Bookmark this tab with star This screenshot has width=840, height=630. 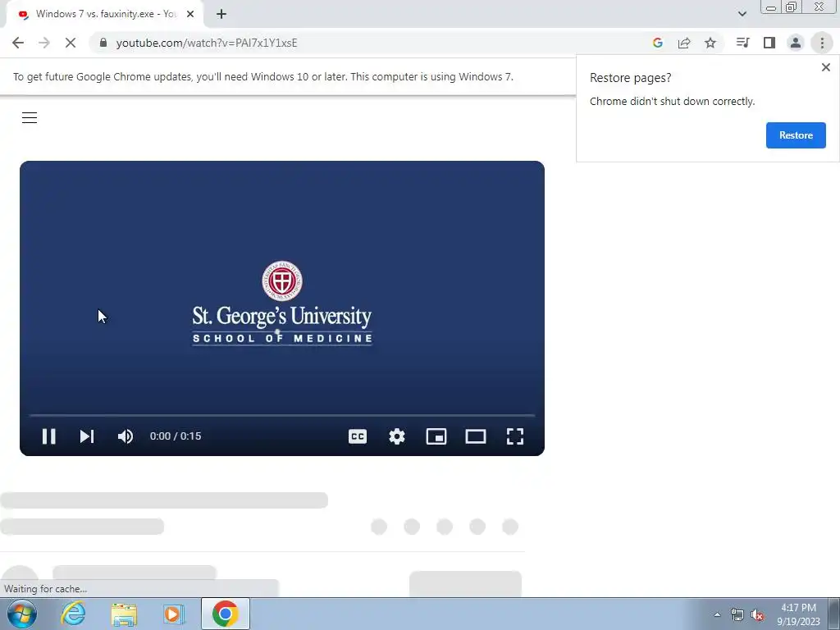(710, 43)
